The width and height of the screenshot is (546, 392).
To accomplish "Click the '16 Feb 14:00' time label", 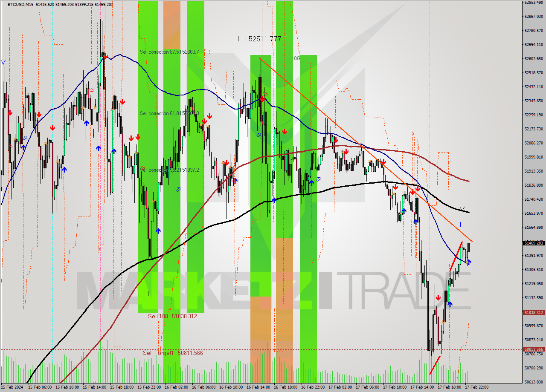I will tap(258, 388).
